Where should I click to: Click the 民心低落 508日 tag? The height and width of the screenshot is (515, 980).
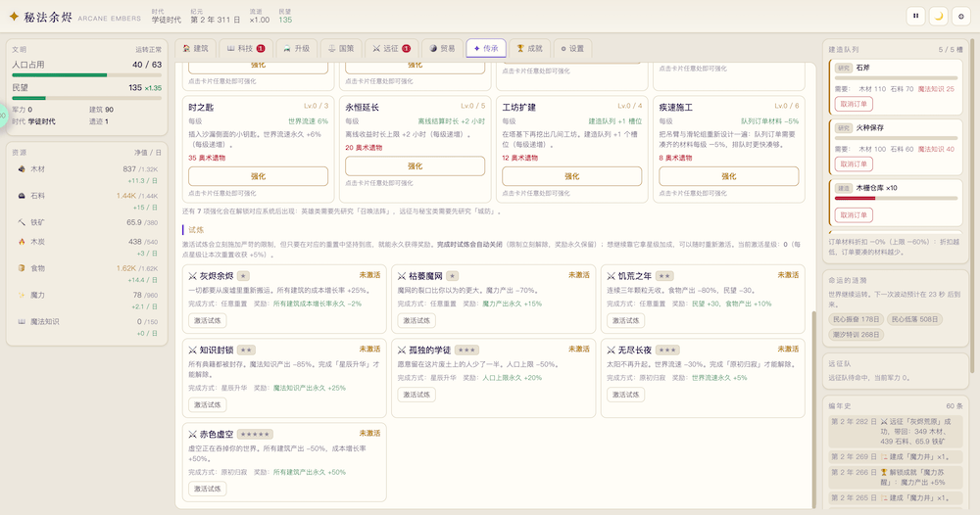tap(914, 319)
